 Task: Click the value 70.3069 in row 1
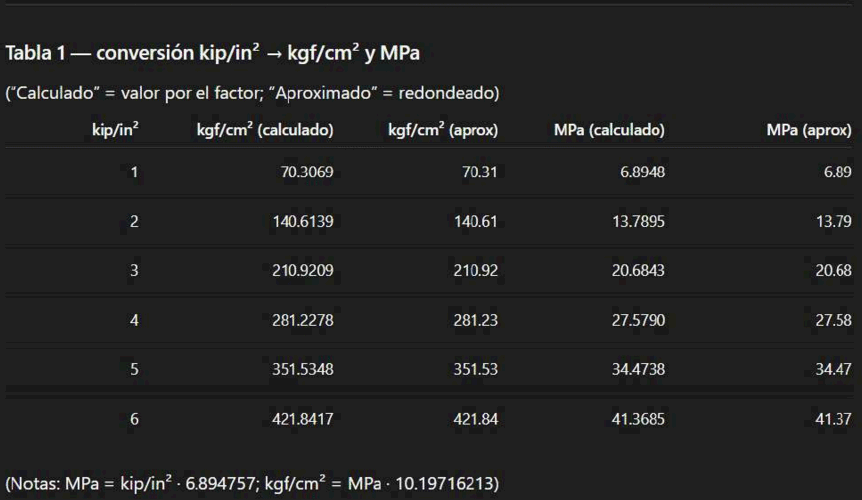(307, 172)
